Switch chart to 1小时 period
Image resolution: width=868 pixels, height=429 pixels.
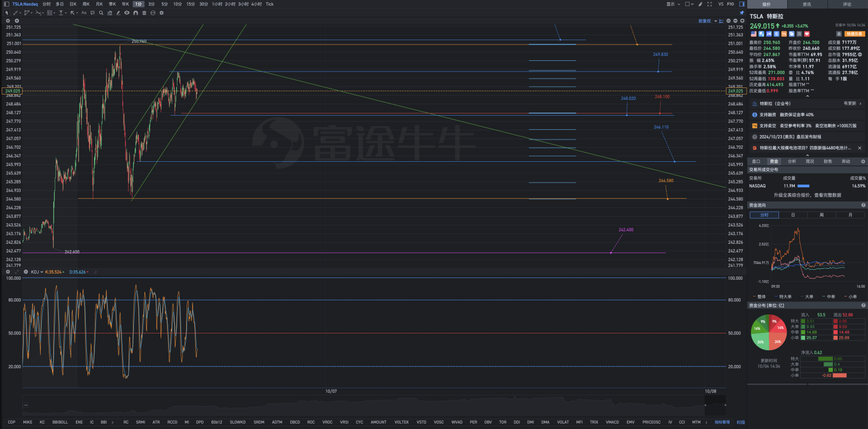click(216, 4)
